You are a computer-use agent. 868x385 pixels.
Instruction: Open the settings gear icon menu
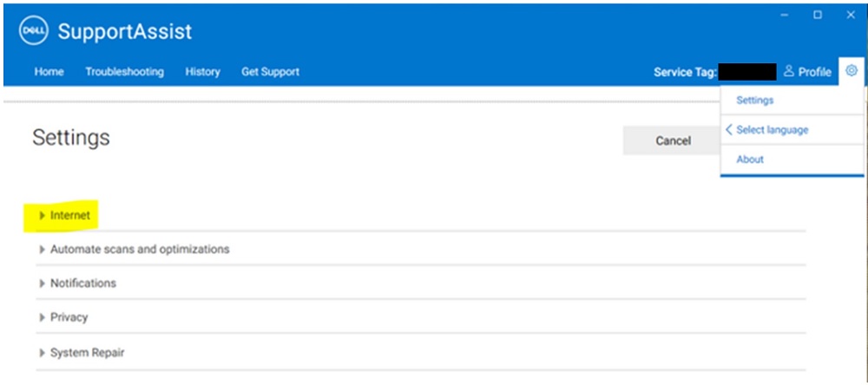(852, 71)
